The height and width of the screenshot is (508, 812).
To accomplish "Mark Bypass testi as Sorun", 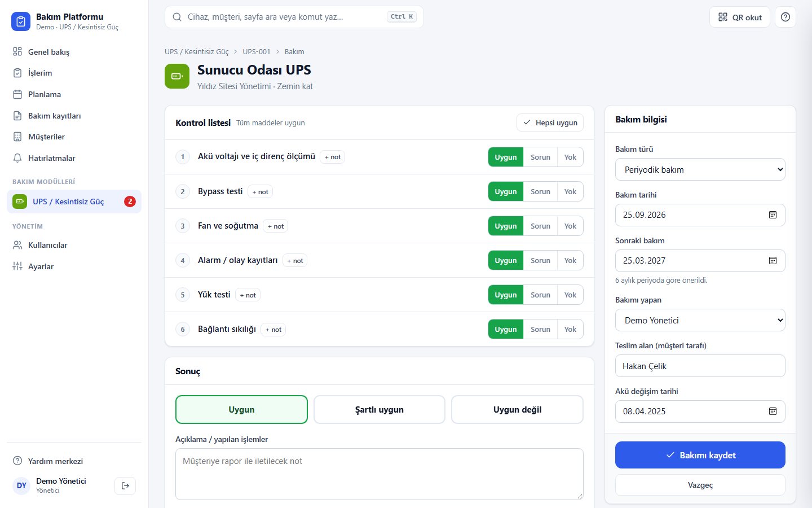I will 540,192.
